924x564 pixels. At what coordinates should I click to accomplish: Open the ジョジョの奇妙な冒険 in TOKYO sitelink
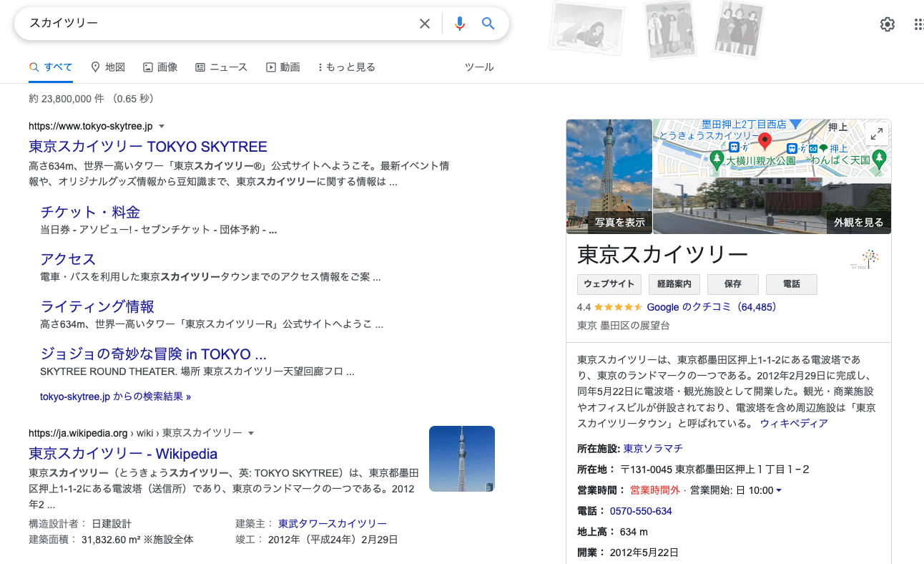[154, 354]
